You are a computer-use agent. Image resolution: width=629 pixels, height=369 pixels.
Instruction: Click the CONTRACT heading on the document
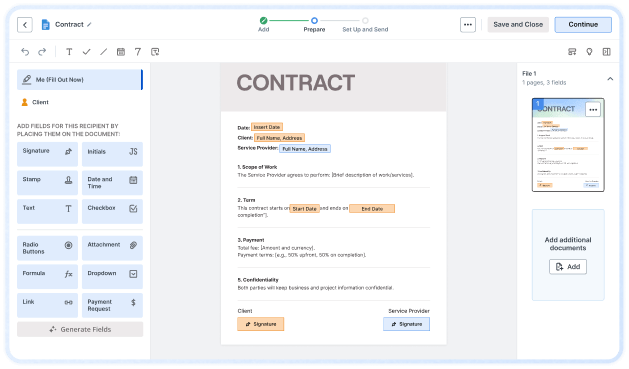pos(296,83)
